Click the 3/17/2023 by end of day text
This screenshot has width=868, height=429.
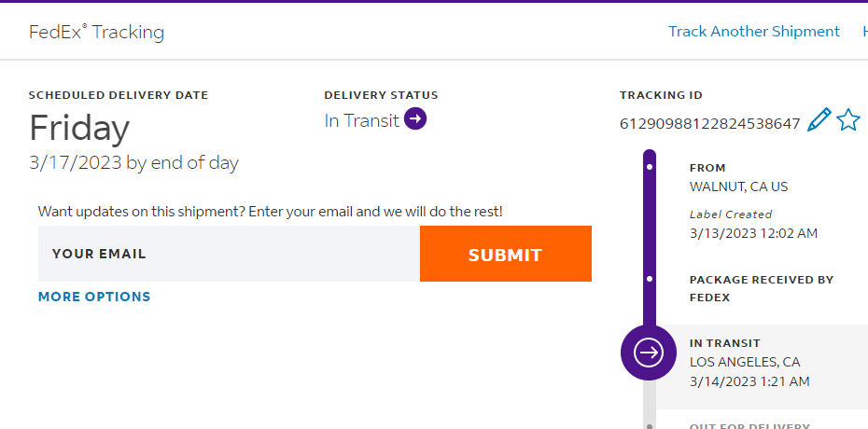(x=133, y=163)
